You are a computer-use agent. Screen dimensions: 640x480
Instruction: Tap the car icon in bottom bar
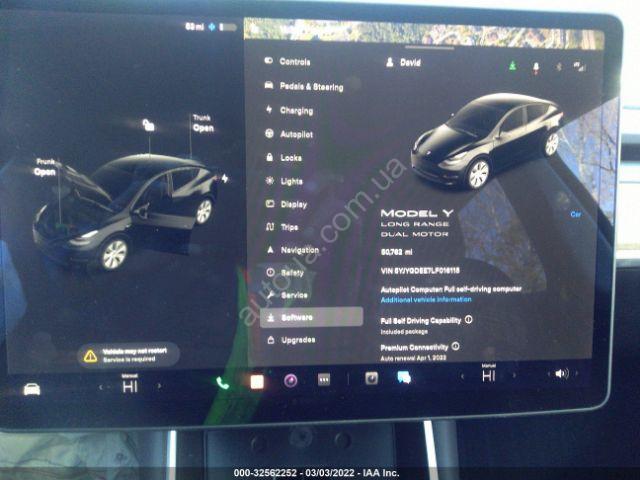point(31,389)
